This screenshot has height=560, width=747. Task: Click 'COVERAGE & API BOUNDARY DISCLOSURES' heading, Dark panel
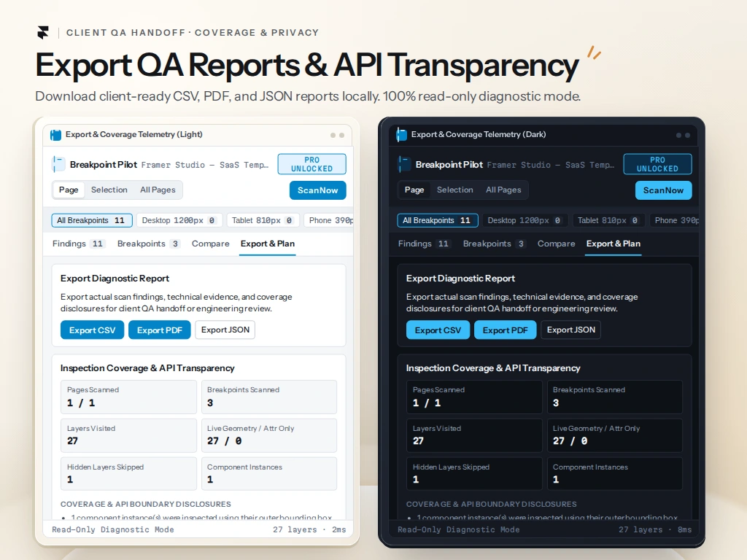click(492, 504)
